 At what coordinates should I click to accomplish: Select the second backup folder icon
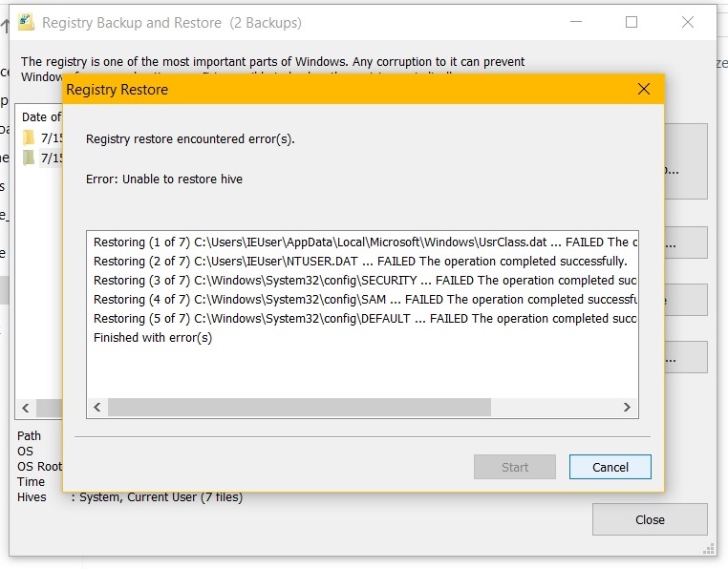click(x=29, y=158)
